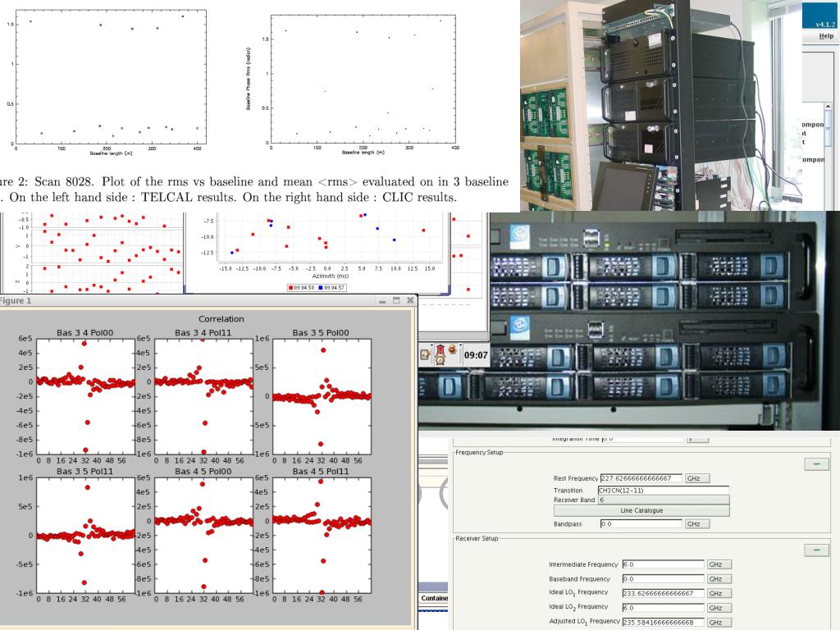Click the 'Azimuth (ms)' axis label
This screenshot has height=630, width=840.
tap(331, 276)
